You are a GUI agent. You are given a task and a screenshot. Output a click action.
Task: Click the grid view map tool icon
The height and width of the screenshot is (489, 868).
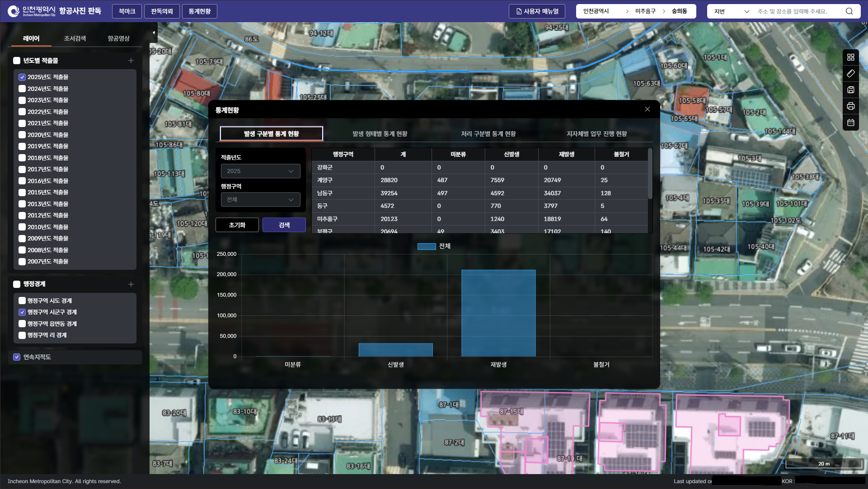(850, 57)
